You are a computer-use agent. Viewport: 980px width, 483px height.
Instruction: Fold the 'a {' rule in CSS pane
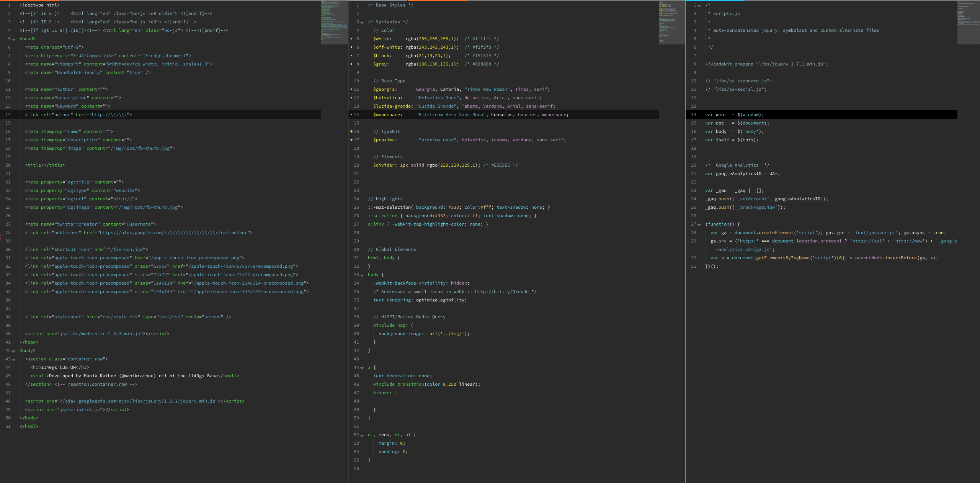coord(362,368)
